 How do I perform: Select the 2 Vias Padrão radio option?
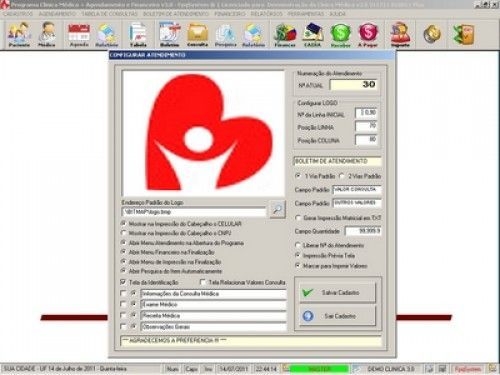tap(342, 176)
